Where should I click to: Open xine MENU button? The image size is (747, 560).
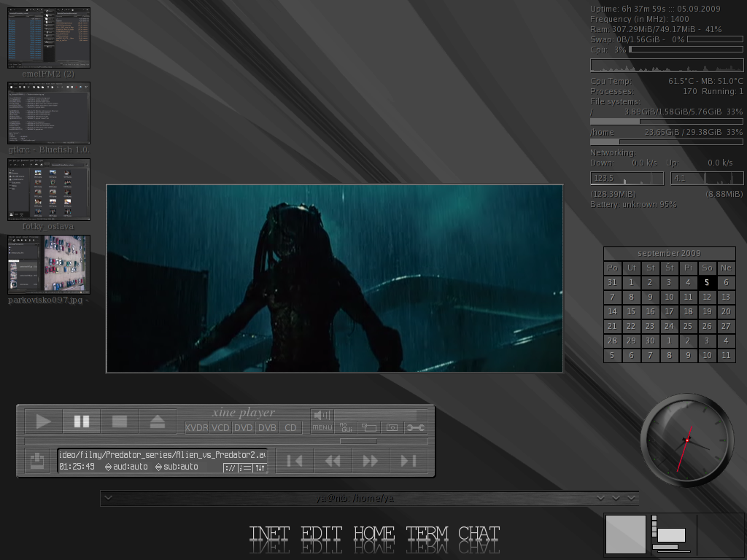tap(322, 427)
